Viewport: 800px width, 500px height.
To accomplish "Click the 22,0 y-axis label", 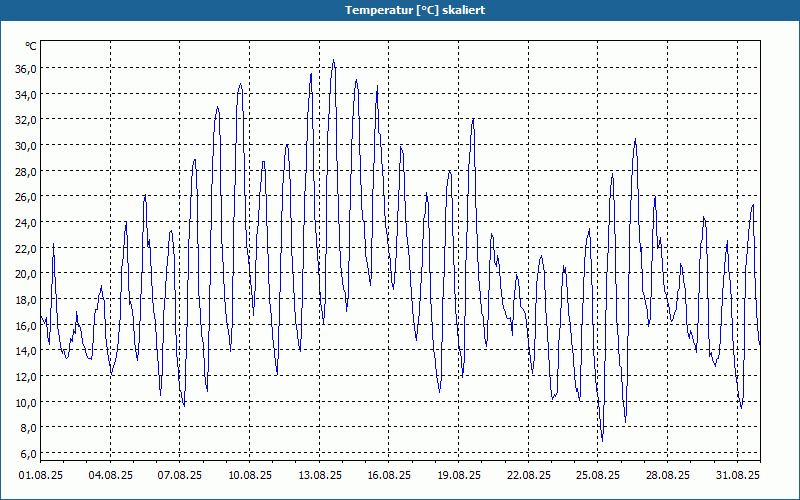I will [26, 248].
